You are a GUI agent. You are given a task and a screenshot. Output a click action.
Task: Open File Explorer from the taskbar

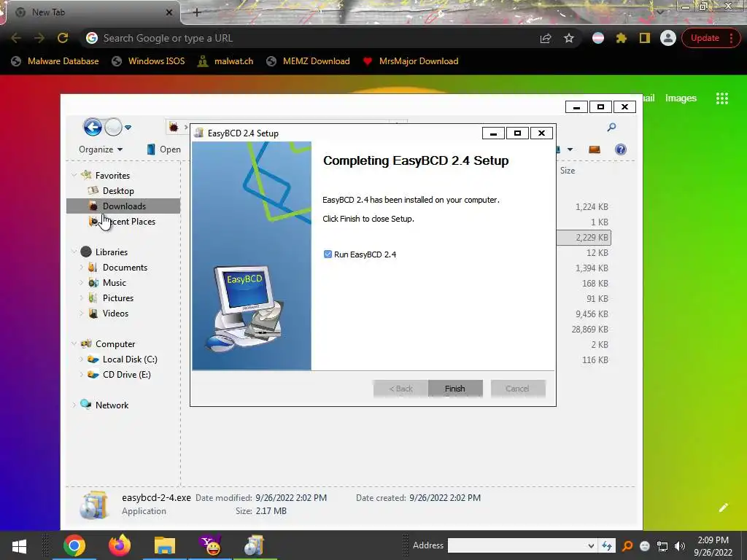pos(165,545)
